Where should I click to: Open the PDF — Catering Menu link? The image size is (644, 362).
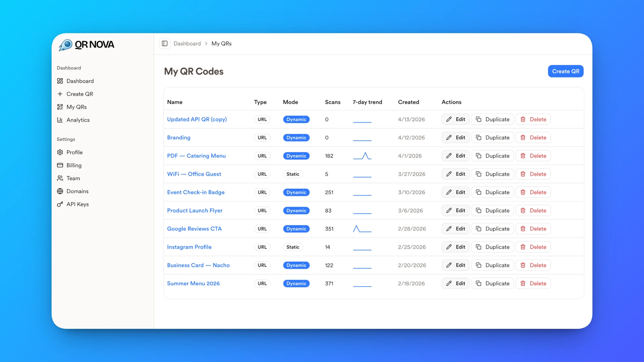pyautogui.click(x=196, y=156)
